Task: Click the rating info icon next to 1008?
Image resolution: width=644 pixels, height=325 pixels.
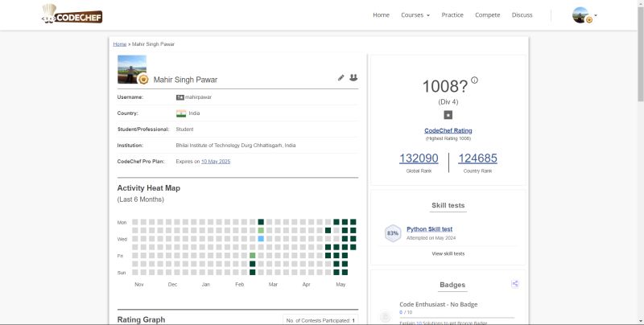Action: tap(474, 80)
